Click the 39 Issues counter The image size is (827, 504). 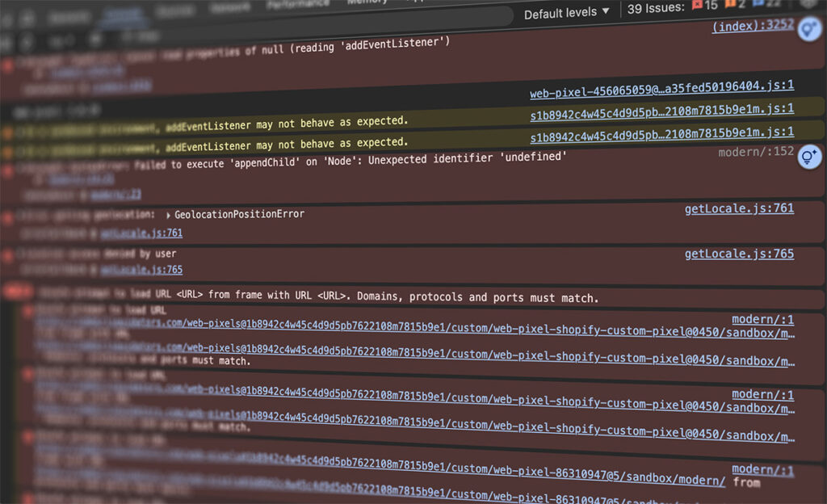pos(655,8)
